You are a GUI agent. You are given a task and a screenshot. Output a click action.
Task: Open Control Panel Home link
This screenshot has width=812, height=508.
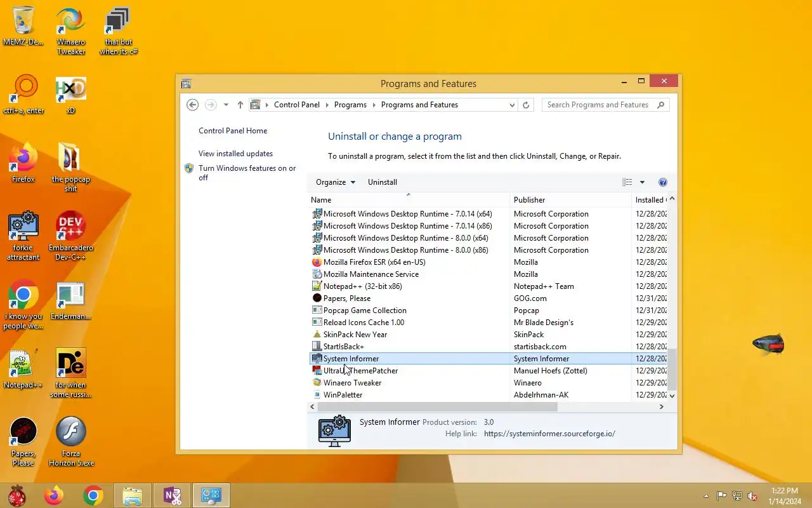(233, 131)
